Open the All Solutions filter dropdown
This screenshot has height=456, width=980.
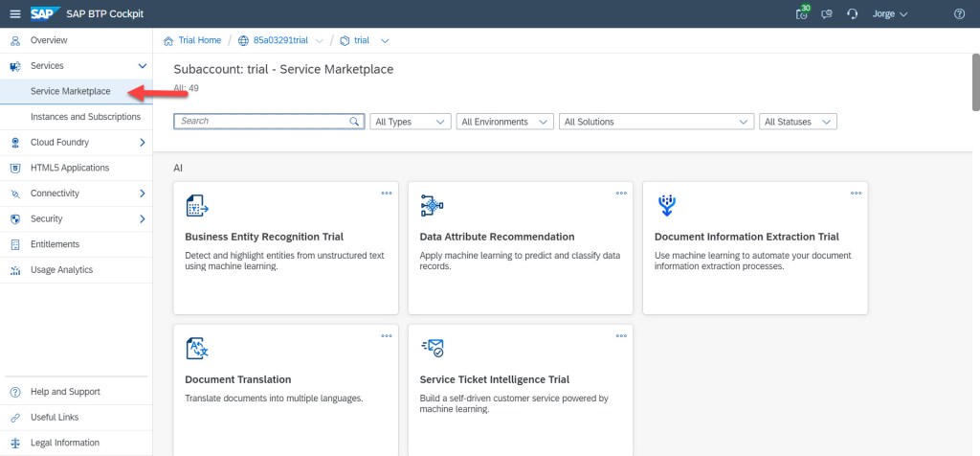click(x=657, y=122)
